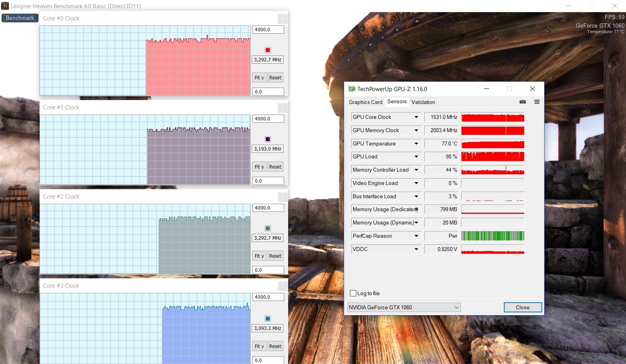Click the Core #2 max value field 4000.0
This screenshot has height=364, width=626.
268,208
